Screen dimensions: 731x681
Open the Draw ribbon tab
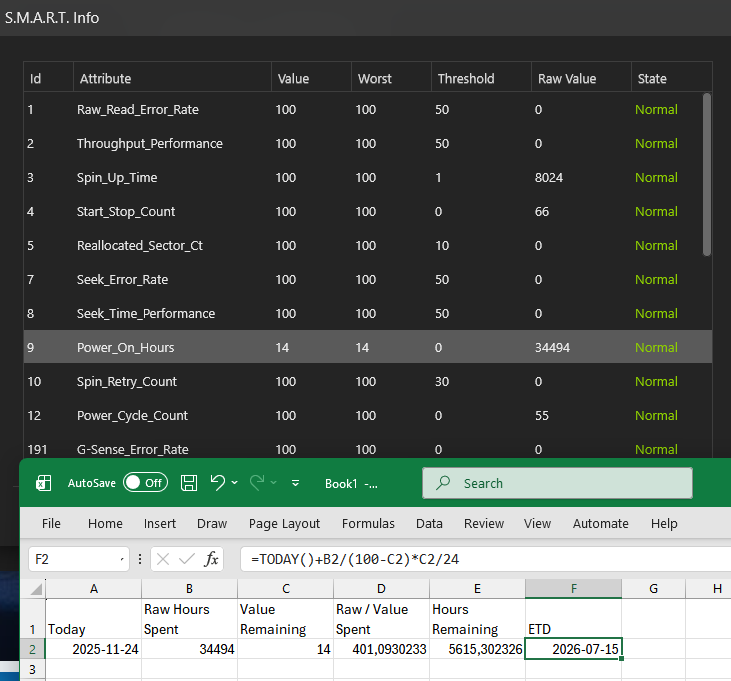[x=212, y=523]
